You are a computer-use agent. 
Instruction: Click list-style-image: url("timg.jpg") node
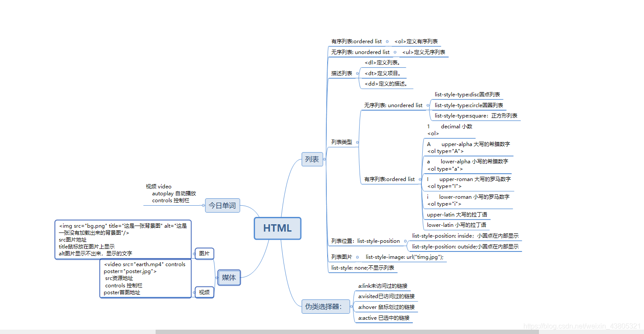(x=405, y=257)
